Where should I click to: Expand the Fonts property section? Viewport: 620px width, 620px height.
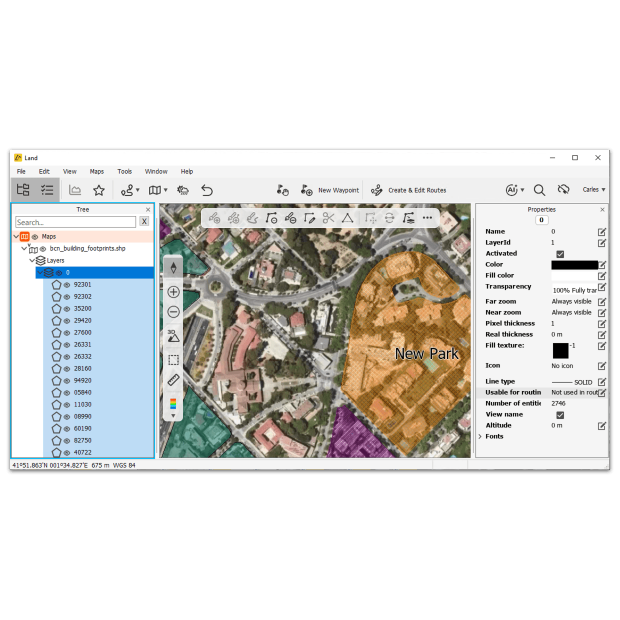480,437
